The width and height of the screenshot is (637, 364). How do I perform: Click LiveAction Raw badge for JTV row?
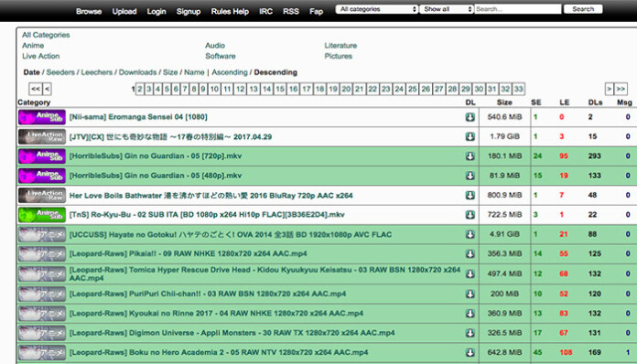click(x=42, y=136)
